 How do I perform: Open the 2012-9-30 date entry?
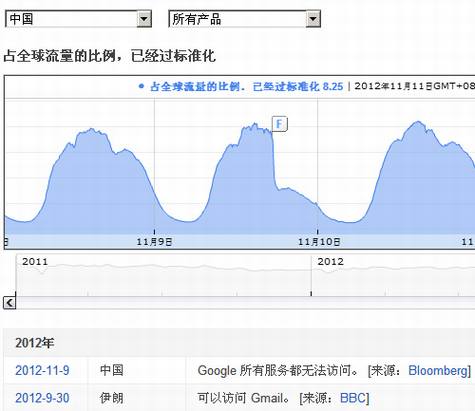pyautogui.click(x=42, y=398)
